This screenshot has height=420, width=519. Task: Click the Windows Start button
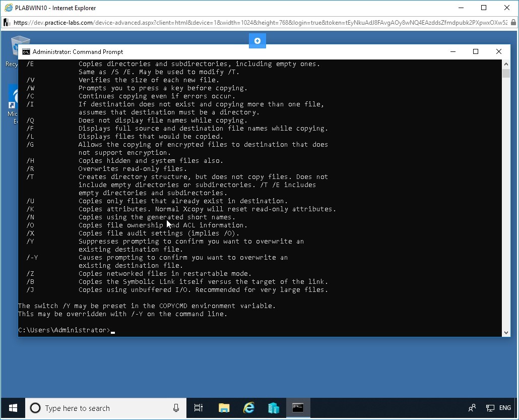13,408
